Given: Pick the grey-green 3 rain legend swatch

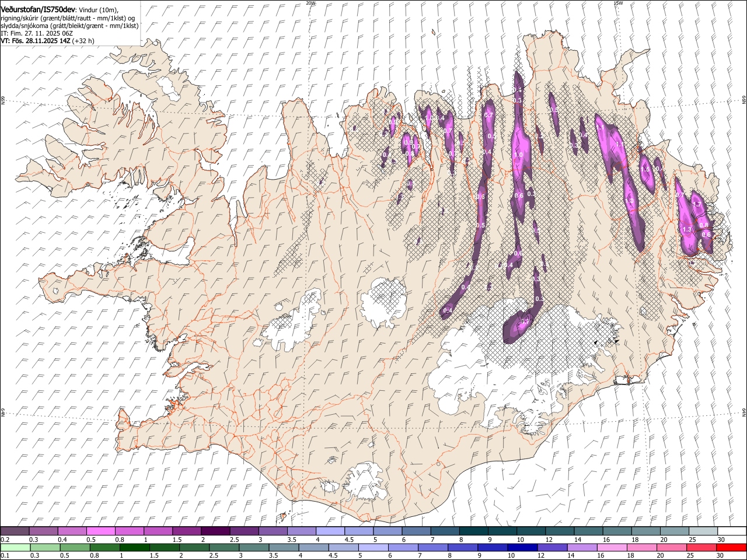Looking at the screenshot, I should click(x=254, y=547).
